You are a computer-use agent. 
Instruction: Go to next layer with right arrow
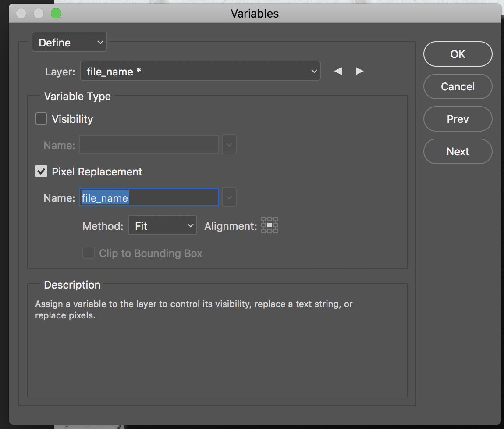[359, 71]
